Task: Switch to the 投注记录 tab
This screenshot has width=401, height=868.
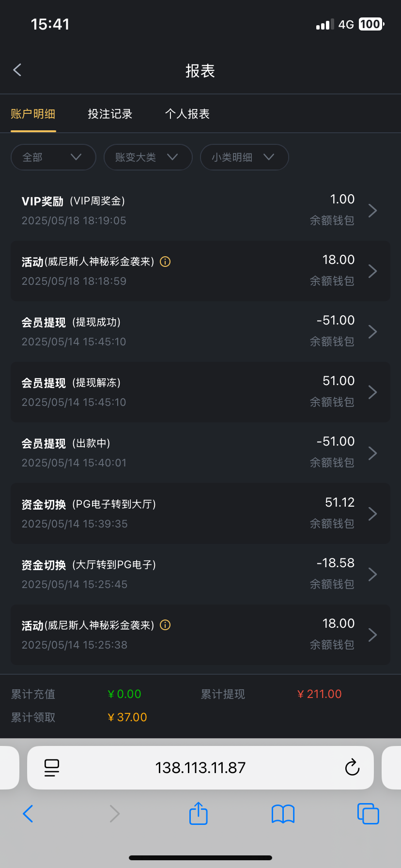Action: (110, 114)
